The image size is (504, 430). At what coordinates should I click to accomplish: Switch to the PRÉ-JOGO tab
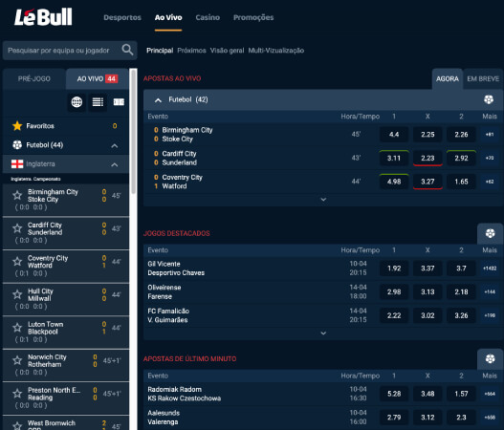pos(34,78)
